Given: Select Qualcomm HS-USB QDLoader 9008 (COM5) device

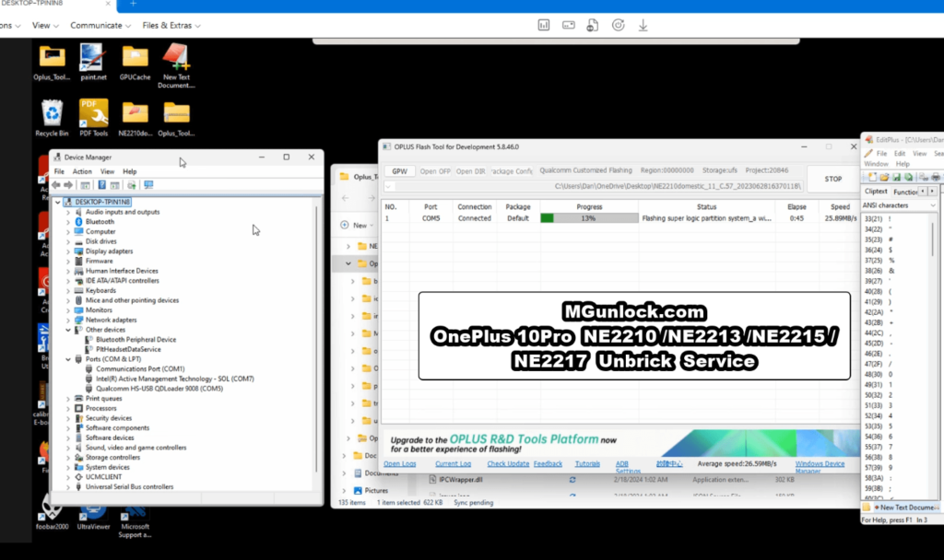Looking at the screenshot, I should 159,389.
